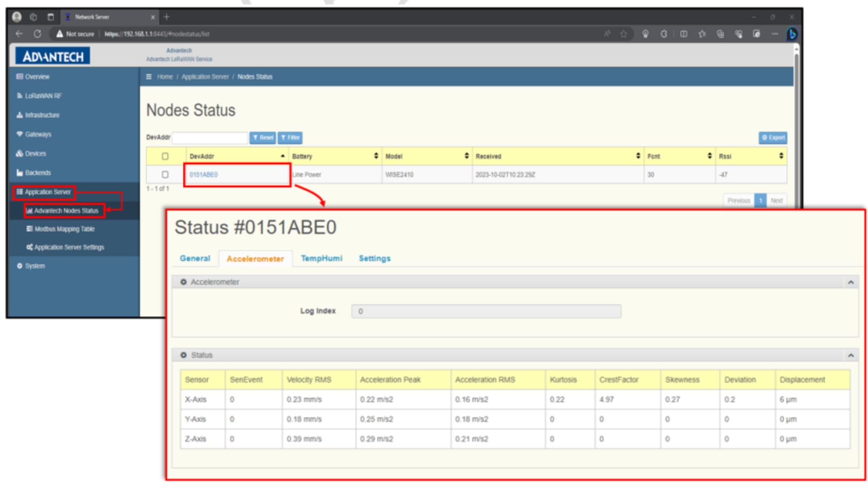Sort table by Rssi column
Screen dimensions: 868x488
pyautogui.click(x=751, y=156)
